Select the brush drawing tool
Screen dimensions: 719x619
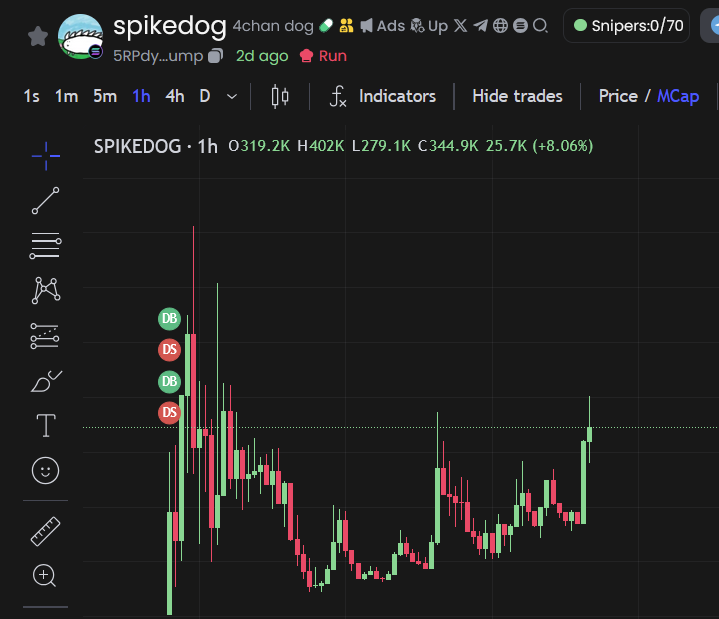(x=46, y=381)
